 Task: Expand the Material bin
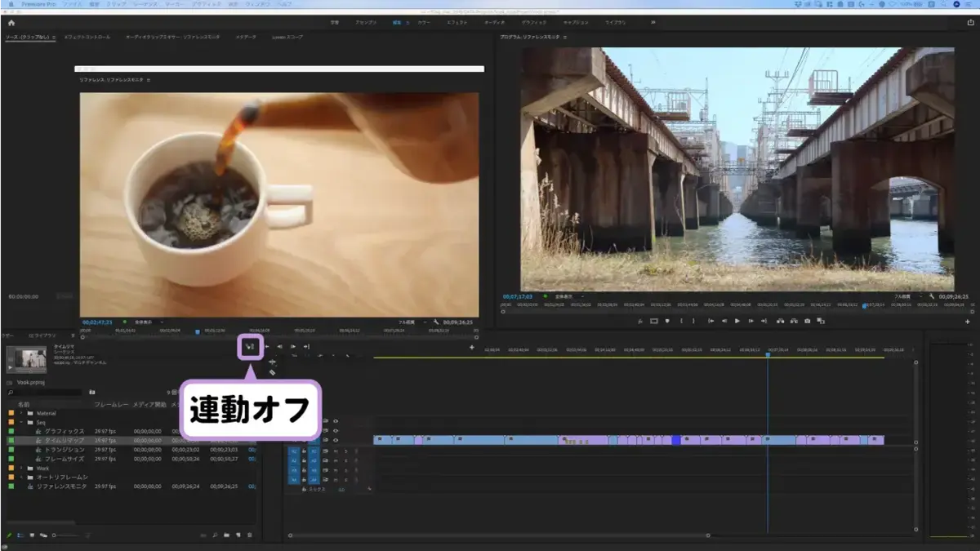[21, 413]
